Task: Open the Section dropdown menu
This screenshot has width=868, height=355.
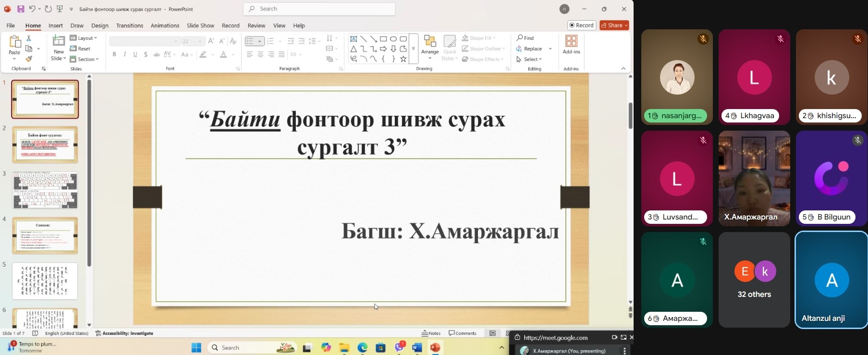Action: click(x=85, y=59)
